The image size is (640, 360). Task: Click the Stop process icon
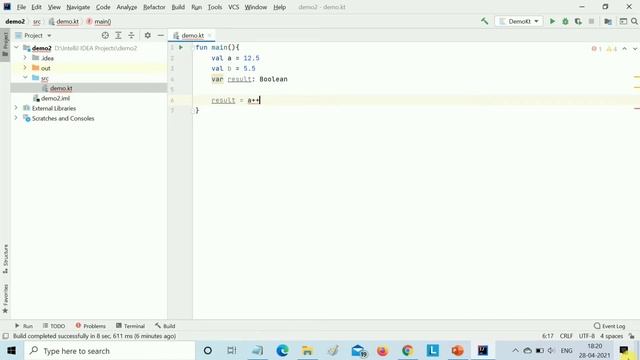coord(591,21)
